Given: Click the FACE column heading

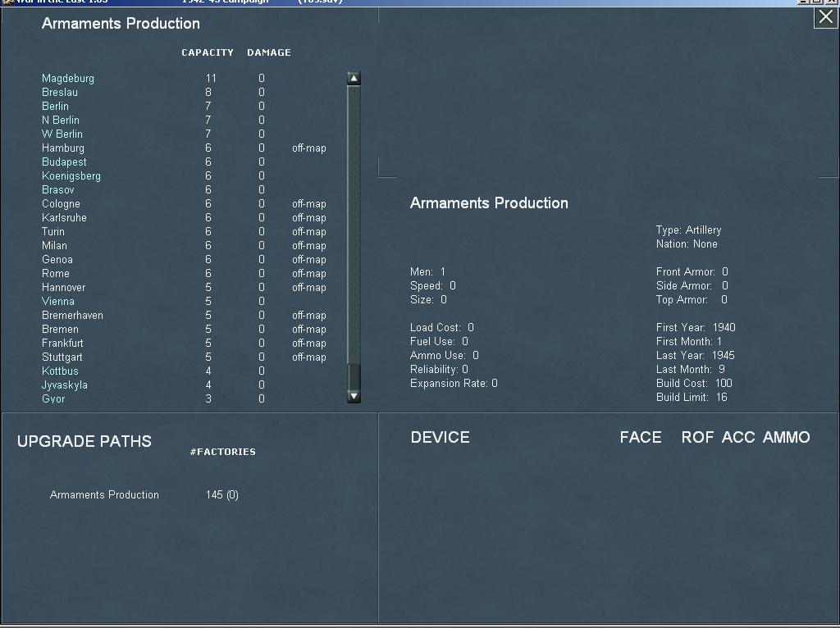Looking at the screenshot, I should point(640,438).
